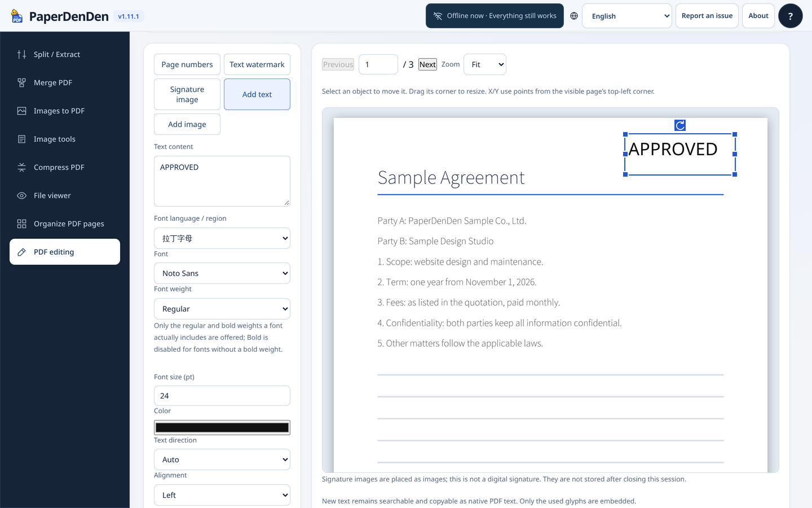Click the Merge PDF sidebar icon
The height and width of the screenshot is (508, 812).
[x=21, y=82]
